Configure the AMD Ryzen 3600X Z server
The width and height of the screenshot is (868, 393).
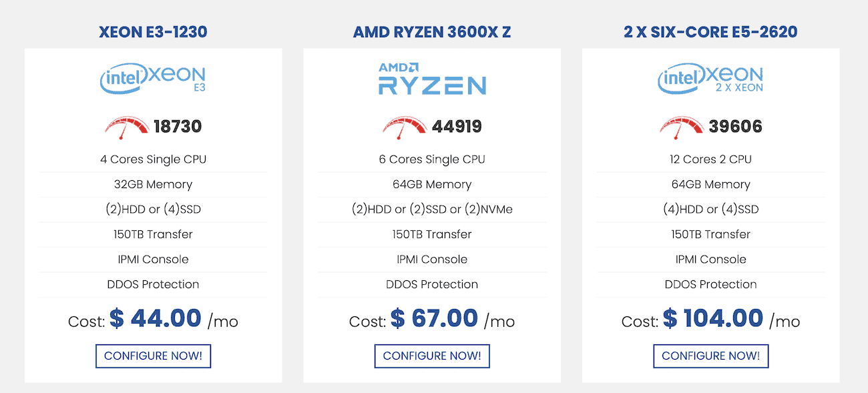[432, 356]
